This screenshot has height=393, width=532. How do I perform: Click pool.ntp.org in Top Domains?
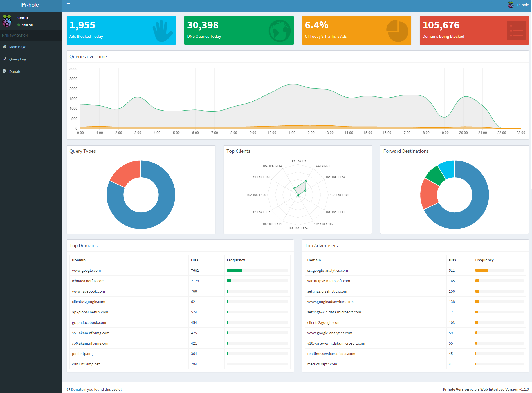tap(82, 354)
